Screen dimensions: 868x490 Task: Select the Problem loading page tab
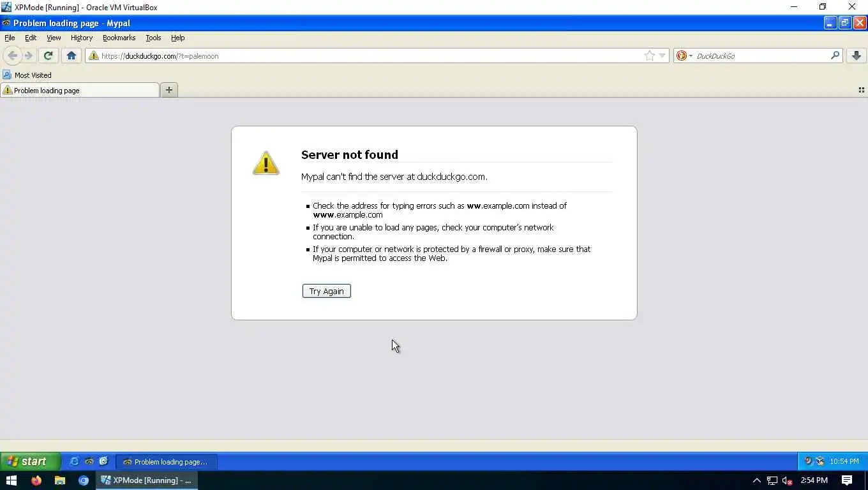tap(80, 90)
